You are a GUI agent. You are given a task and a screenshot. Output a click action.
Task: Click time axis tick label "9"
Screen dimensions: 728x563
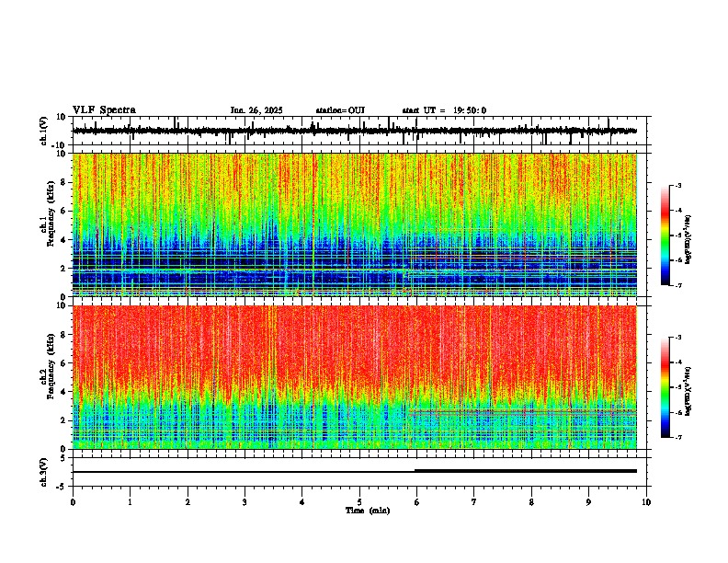588,502
